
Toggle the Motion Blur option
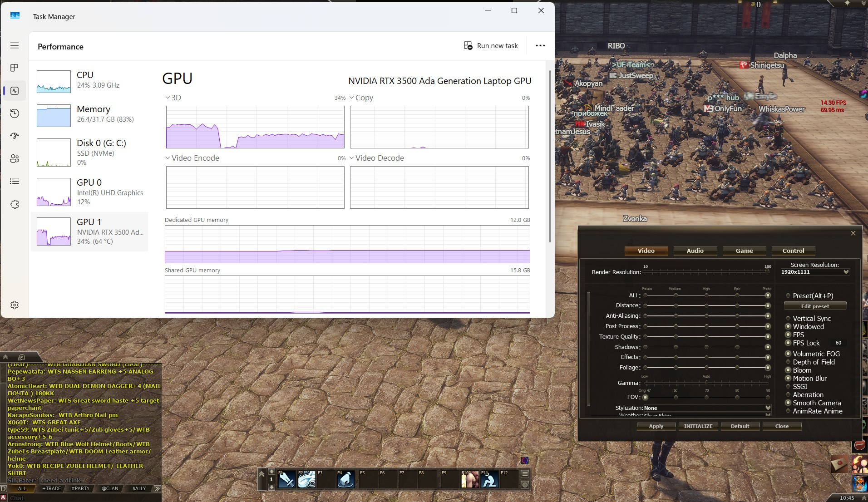click(788, 379)
